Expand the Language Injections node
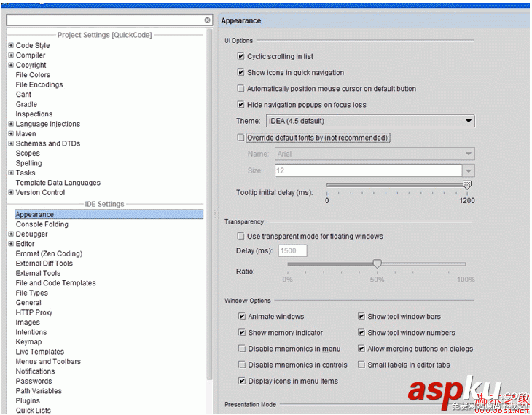This screenshot has height=415, width=532. click(11, 124)
